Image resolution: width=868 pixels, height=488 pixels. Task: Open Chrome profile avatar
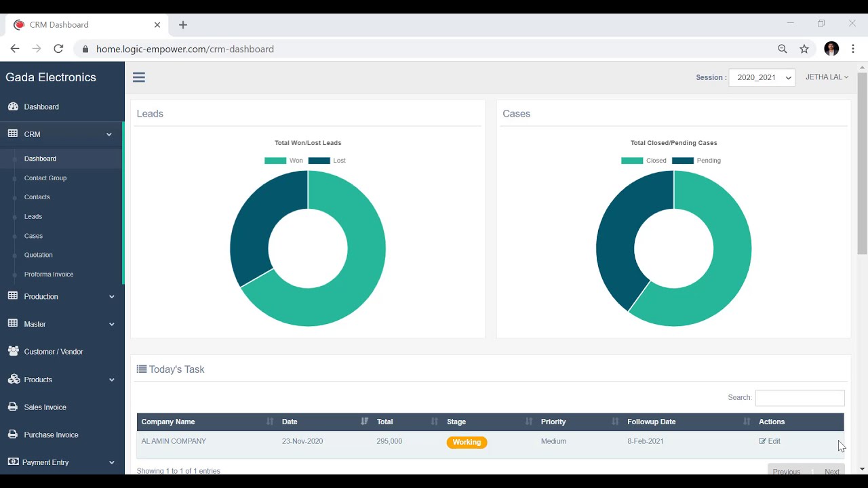[x=831, y=49]
